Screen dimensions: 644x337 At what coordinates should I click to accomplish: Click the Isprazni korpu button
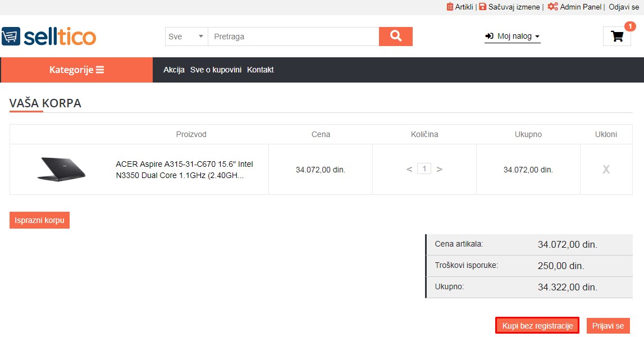tap(39, 220)
